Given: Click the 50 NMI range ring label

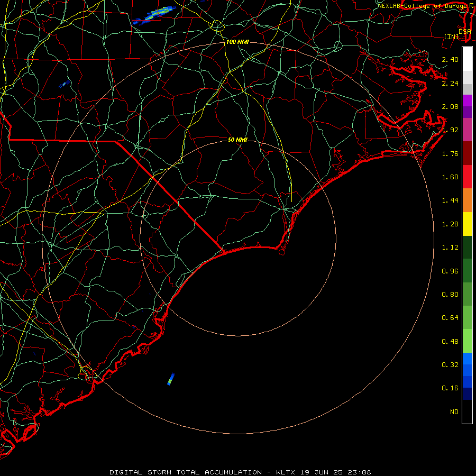Looking at the screenshot, I should point(237,140).
